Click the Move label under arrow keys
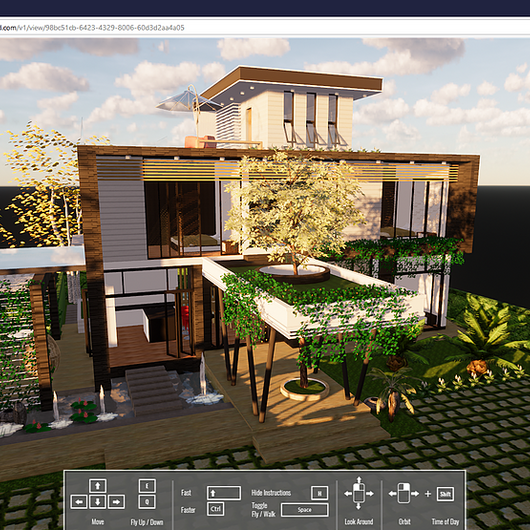The image size is (530, 530). 98,522
